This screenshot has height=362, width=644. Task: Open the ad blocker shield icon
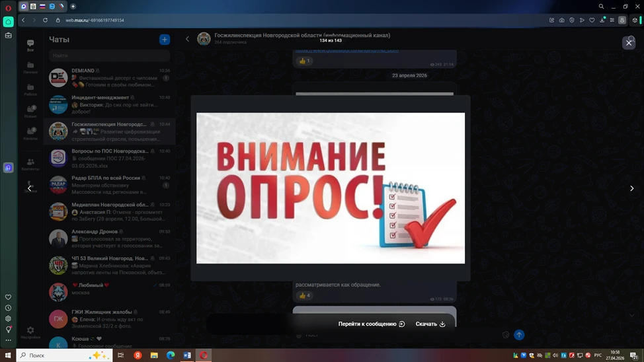pyautogui.click(x=572, y=20)
